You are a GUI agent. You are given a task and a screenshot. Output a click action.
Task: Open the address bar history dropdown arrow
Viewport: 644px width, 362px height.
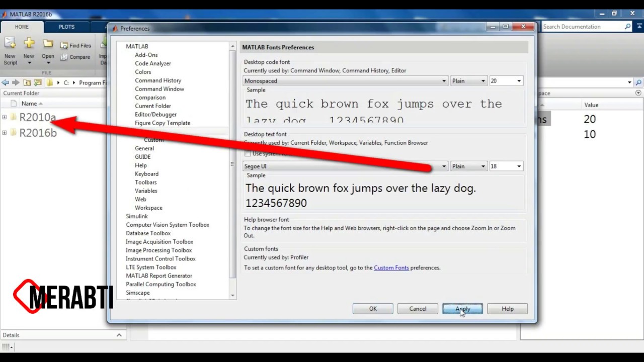pyautogui.click(x=629, y=82)
